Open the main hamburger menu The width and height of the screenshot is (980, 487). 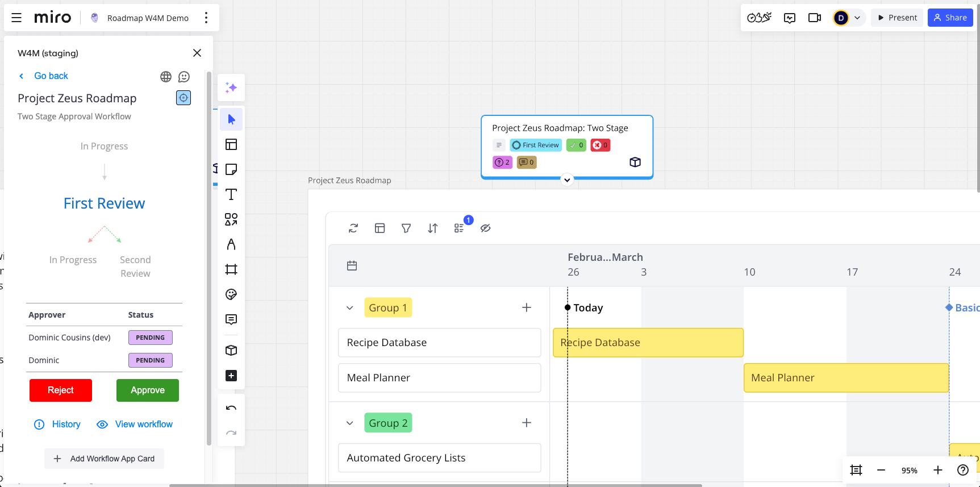point(16,18)
